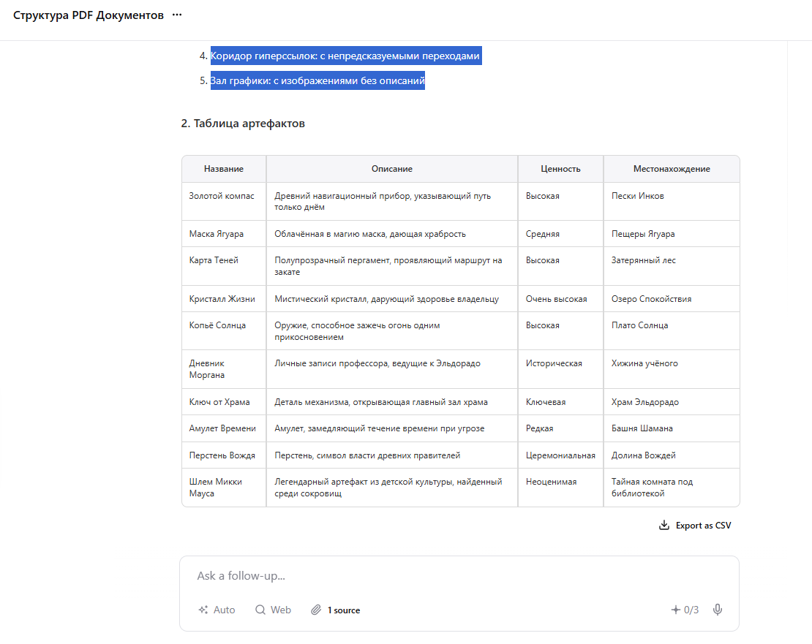Click the Export as CSV button

tap(701, 525)
